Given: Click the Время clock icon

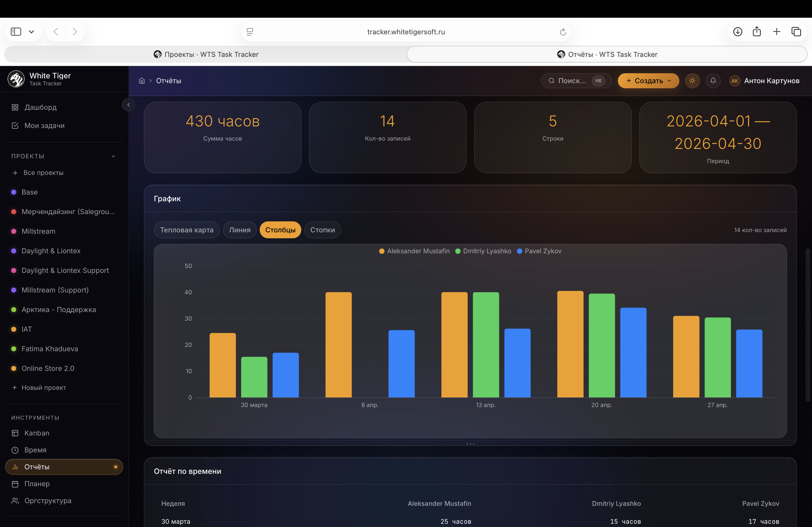Looking at the screenshot, I should click(15, 450).
